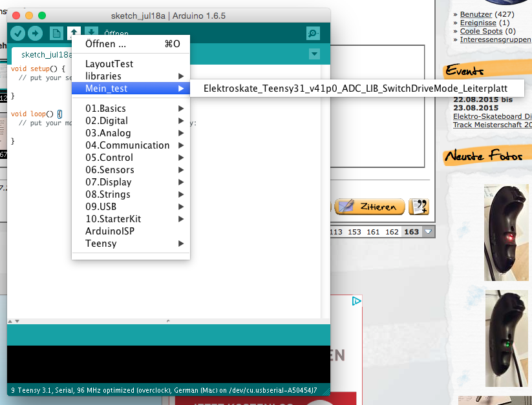Select the sketch_jul18a tab
Screen dimensions: 532x405
click(x=43, y=54)
